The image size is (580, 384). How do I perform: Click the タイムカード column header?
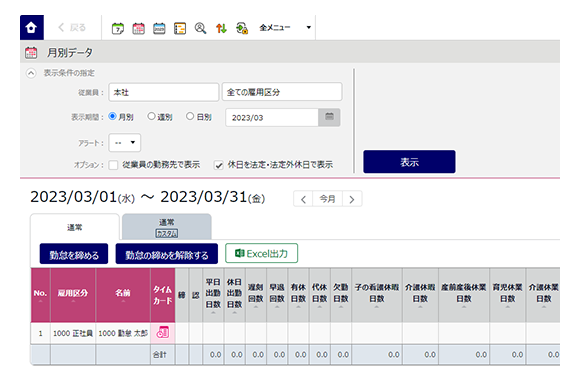[x=163, y=295]
